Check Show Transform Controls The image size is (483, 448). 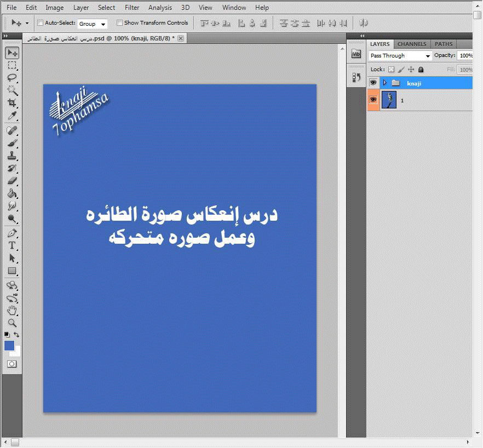(x=119, y=23)
